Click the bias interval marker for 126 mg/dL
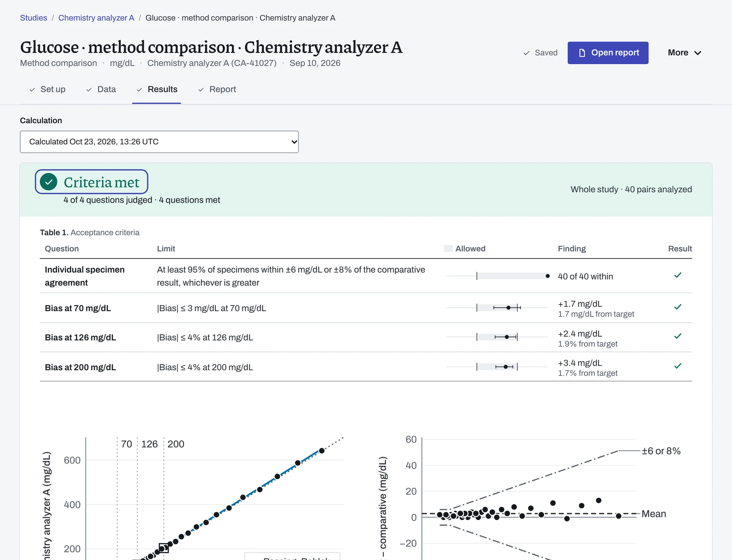Screen dimensions: 732x560 tap(506, 337)
